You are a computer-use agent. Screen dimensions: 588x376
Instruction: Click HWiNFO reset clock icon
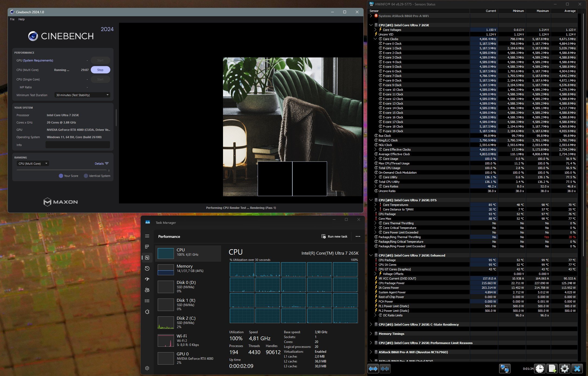[540, 369]
